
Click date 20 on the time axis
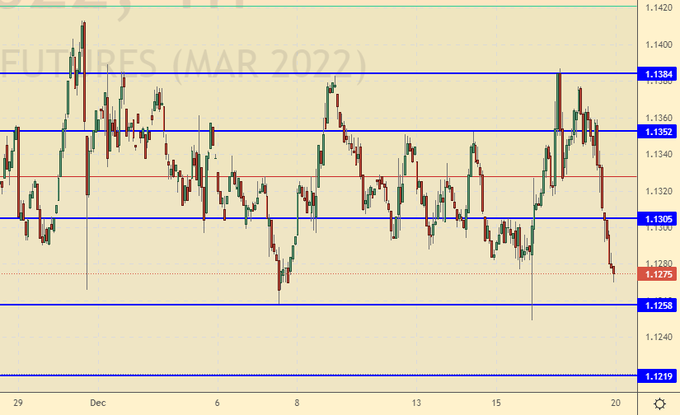[618, 402]
